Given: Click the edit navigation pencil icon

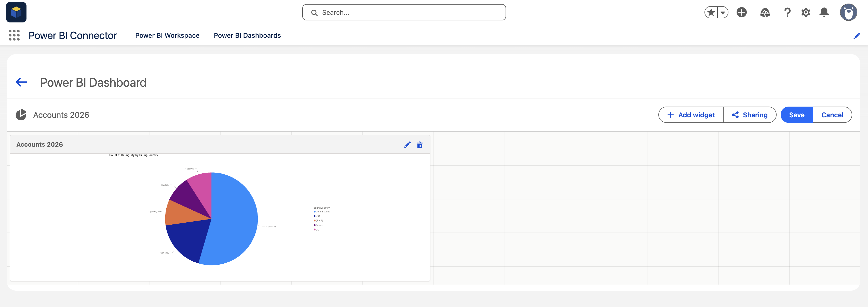Looking at the screenshot, I should pos(857,36).
